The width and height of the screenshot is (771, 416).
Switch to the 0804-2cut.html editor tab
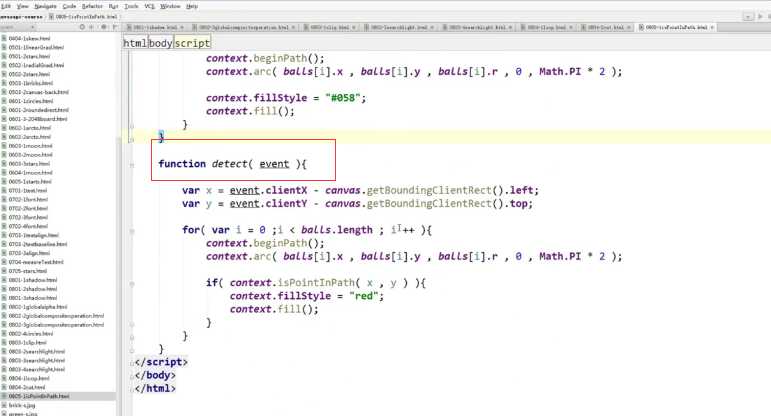coord(605,28)
